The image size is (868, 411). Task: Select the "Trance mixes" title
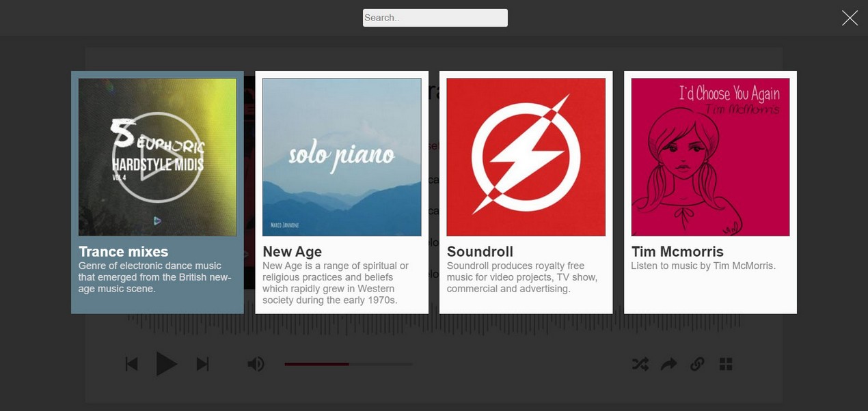tap(124, 251)
